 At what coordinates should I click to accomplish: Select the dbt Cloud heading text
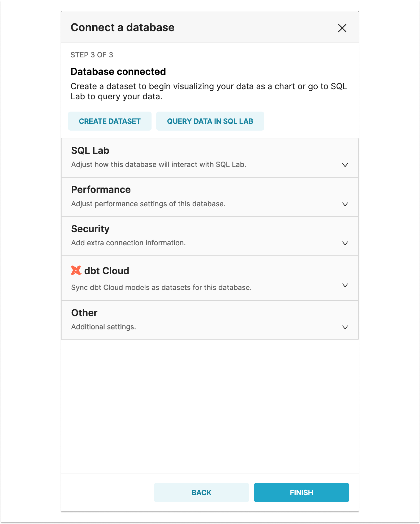[107, 271]
